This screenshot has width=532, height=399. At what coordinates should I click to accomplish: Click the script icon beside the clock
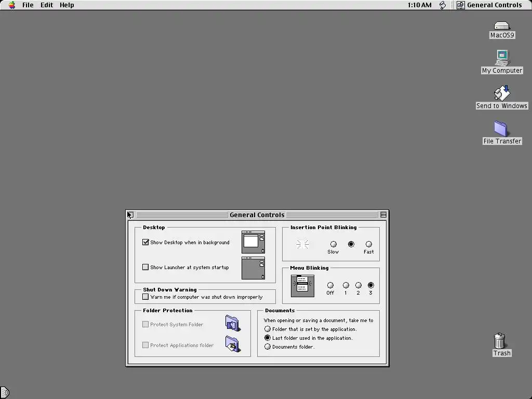pos(443,5)
